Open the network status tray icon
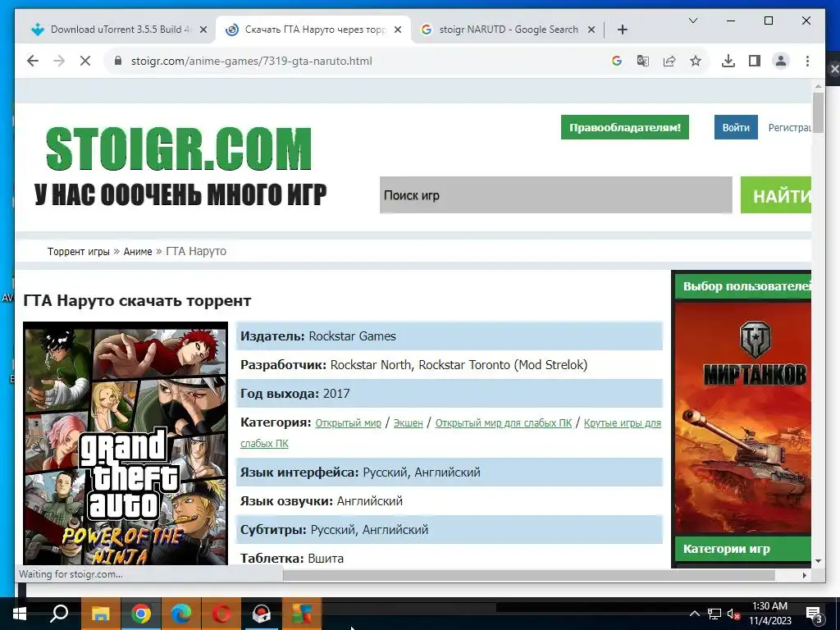 (714, 614)
